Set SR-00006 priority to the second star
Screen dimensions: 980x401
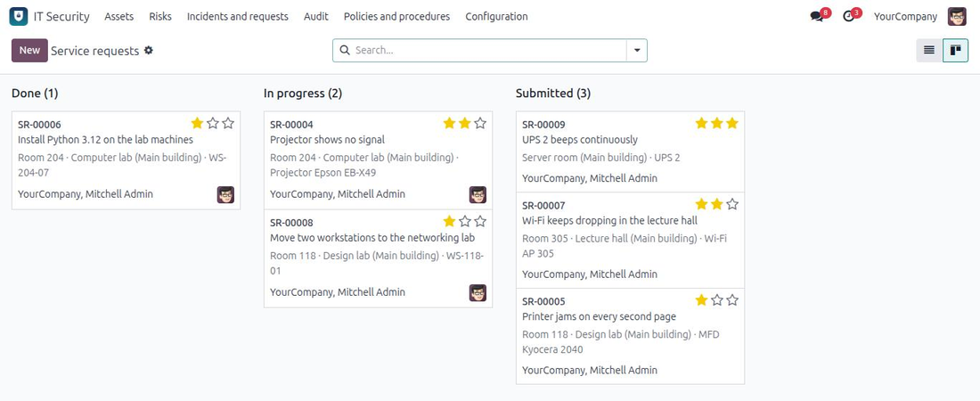[213, 123]
